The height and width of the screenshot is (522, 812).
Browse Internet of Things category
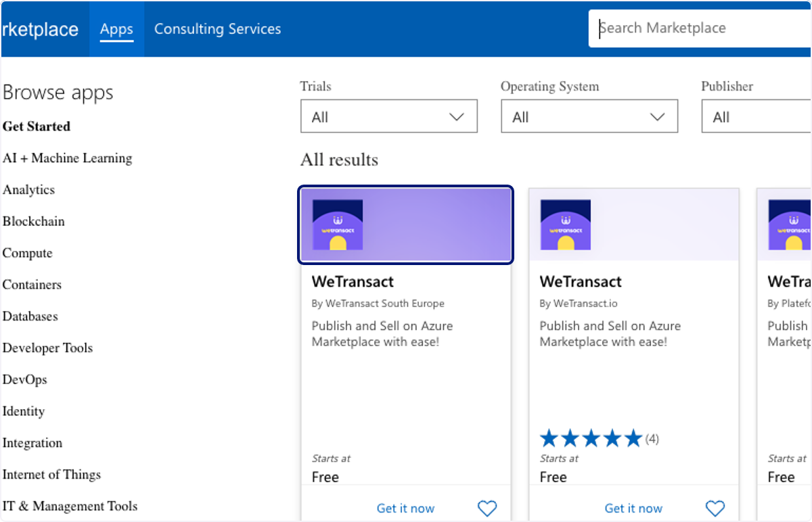pyautogui.click(x=52, y=475)
